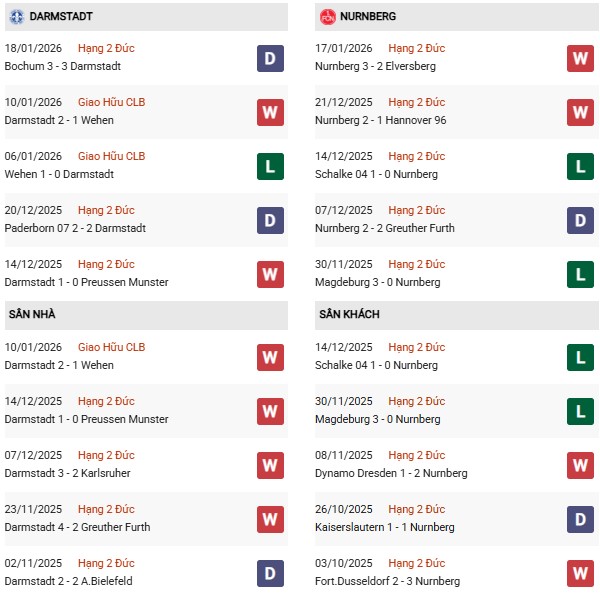Screen dimensions: 600x593
Task: Click the loss badge for Magdeburg 3-0 Nurnberg on 30/11/2025 in the Nurnberg recent form list
Action: click(580, 275)
